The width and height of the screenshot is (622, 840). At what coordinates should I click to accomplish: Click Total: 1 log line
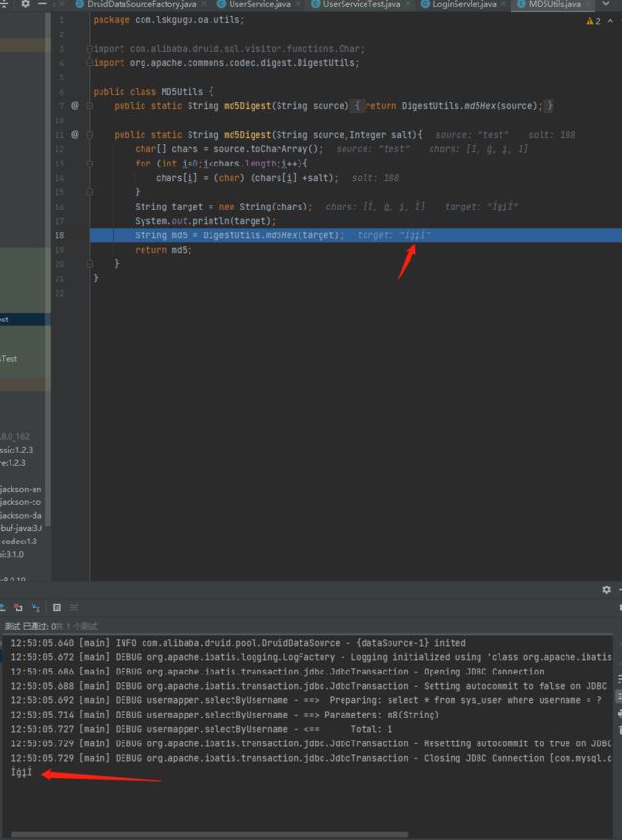(x=202, y=729)
